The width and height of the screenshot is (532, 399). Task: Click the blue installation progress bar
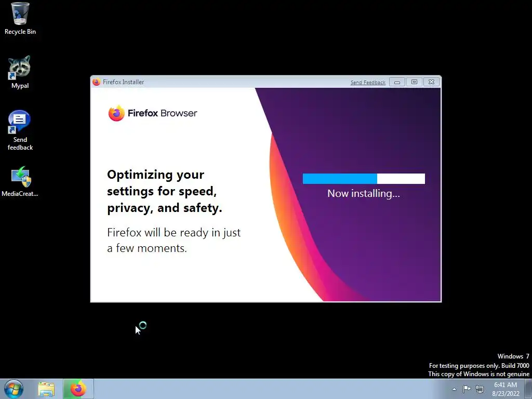[364, 179]
